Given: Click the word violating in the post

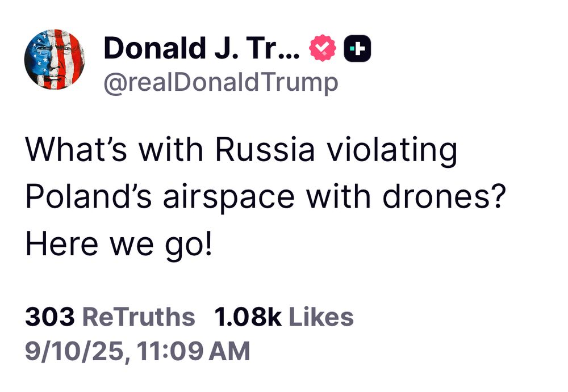Looking at the screenshot, I should (x=392, y=150).
